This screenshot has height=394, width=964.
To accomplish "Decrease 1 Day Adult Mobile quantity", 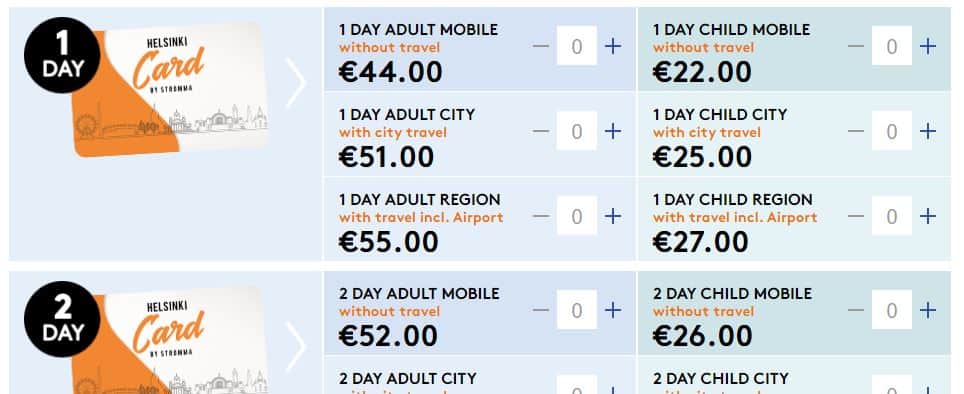I will pos(540,46).
